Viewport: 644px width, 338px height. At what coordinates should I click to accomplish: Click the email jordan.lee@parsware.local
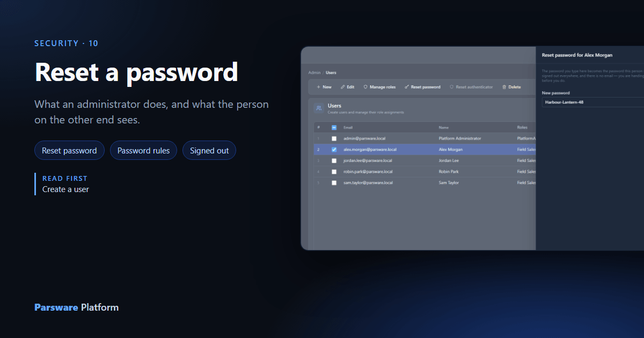tap(368, 160)
